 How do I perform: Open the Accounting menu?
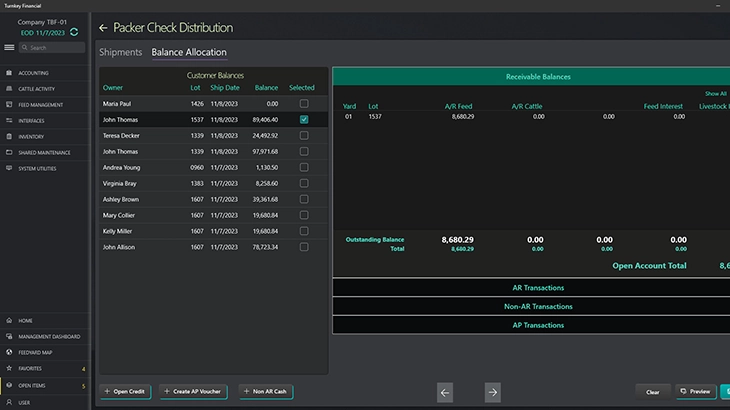[x=33, y=73]
